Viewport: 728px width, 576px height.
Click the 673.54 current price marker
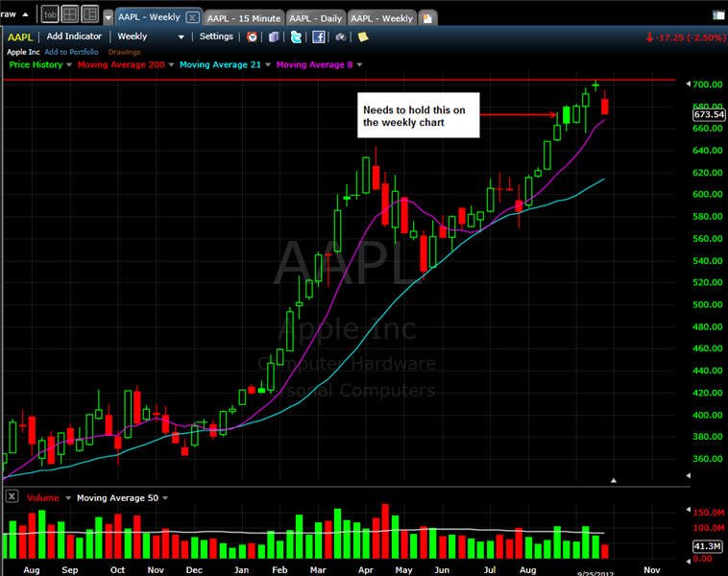pyautogui.click(x=709, y=114)
